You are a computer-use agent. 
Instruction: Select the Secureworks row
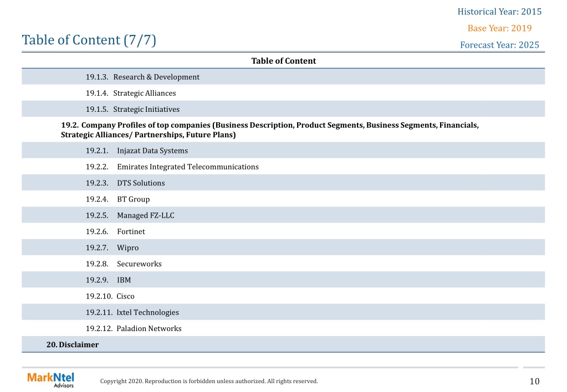pos(283,264)
